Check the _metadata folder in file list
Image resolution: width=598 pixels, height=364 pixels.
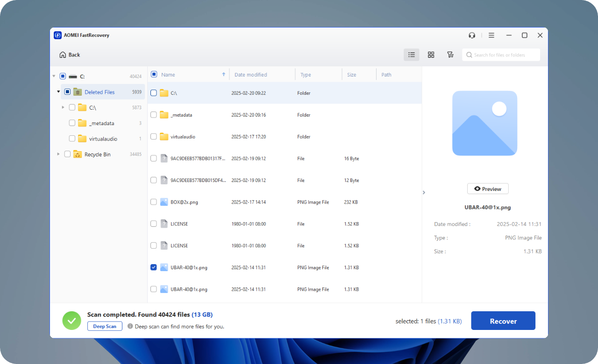[x=154, y=115]
